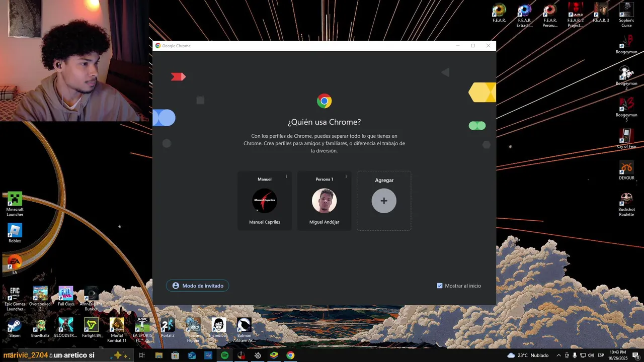The height and width of the screenshot is (362, 644).
Task: Open F.E.A.R. 2 Project Origin shortcut
Action: click(x=576, y=15)
